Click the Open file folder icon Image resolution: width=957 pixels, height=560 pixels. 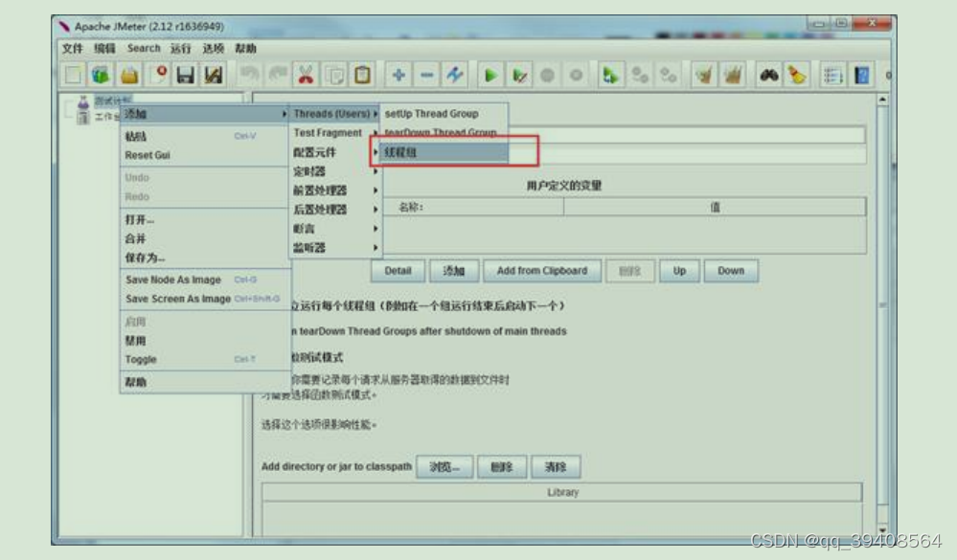[x=128, y=75]
